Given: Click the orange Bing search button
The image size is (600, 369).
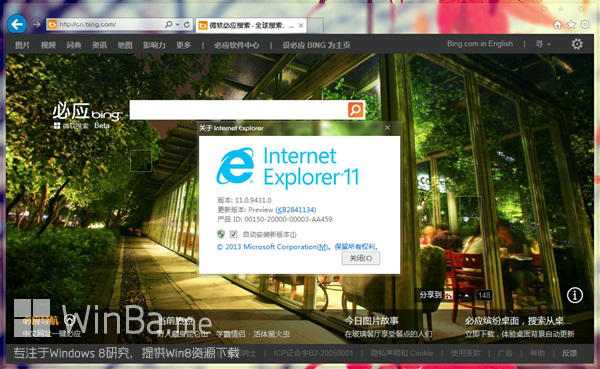Looking at the screenshot, I should click(355, 110).
